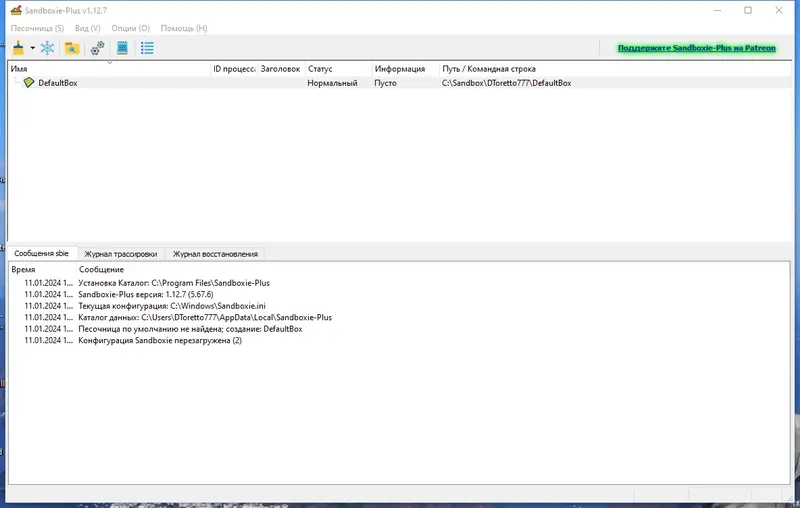The width and height of the screenshot is (800, 508).
Task: Switch to the Журнал восстановления tab
Action: [x=215, y=253]
